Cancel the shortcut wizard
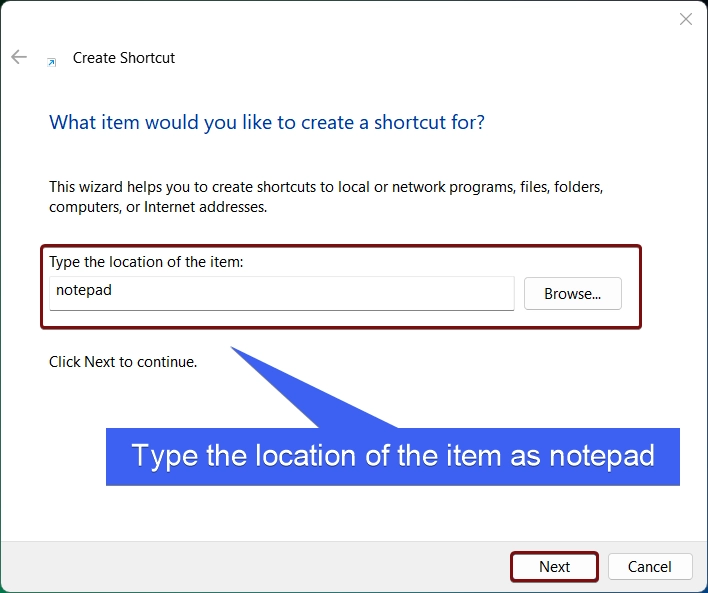708x593 pixels. tap(650, 566)
